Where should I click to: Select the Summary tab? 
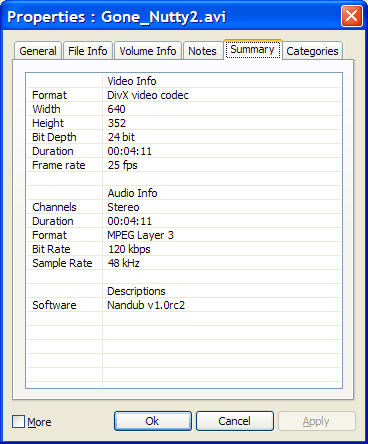pos(252,50)
